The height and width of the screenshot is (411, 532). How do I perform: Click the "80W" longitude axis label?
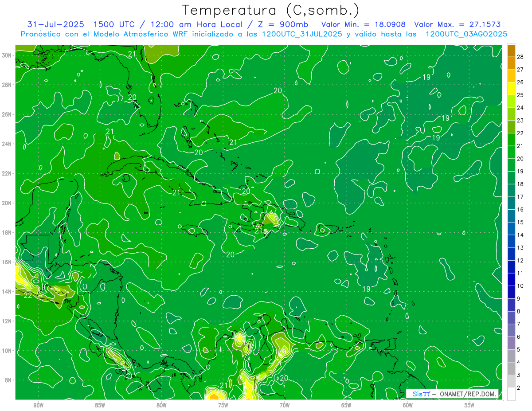[x=161, y=405]
